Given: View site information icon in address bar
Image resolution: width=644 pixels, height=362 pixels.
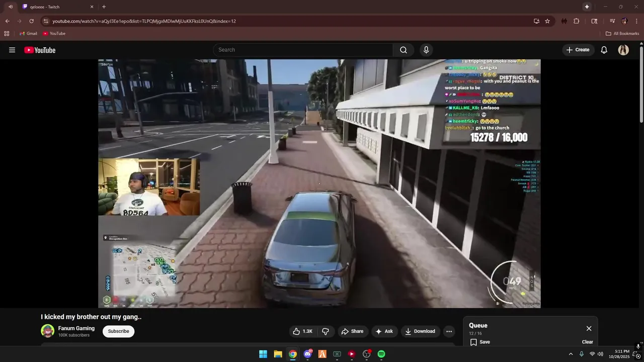Looking at the screenshot, I should pos(46,21).
